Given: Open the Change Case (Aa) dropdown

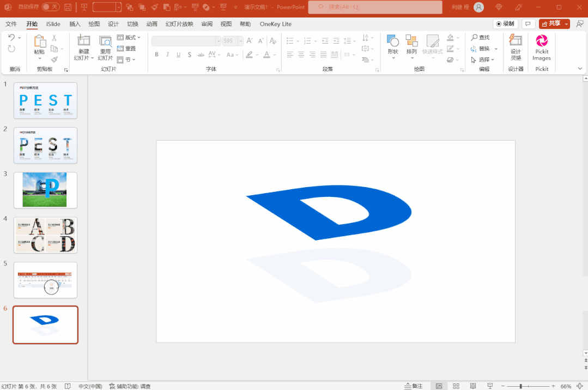Looking at the screenshot, I should pyautogui.click(x=233, y=55).
